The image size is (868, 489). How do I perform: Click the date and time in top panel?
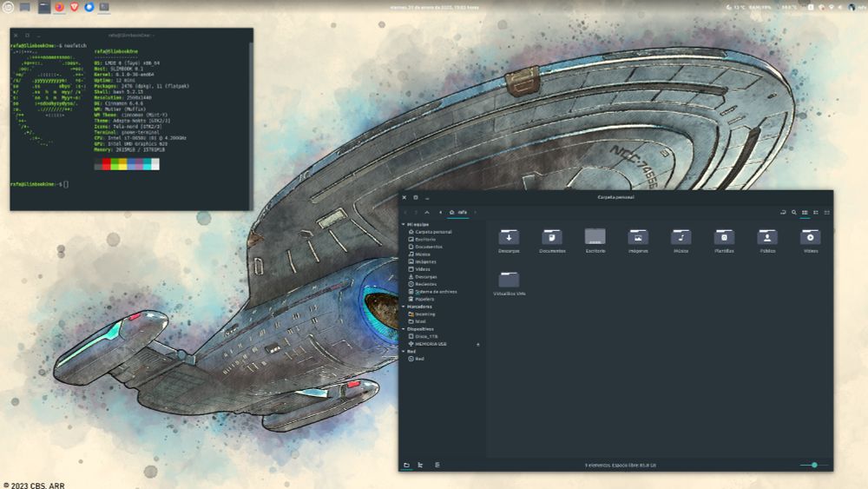click(435, 7)
